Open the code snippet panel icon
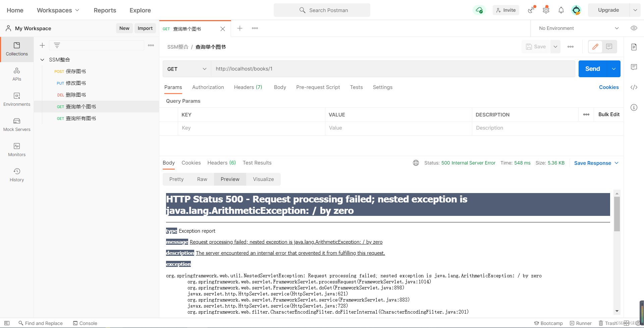 pos(634,87)
